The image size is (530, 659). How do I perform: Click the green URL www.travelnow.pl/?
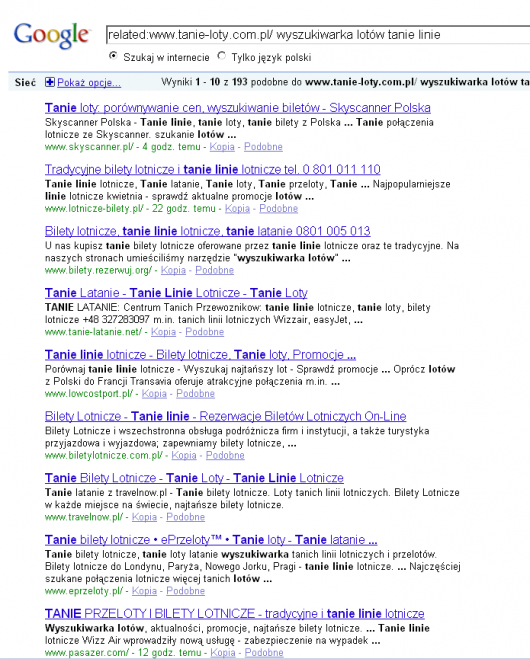(x=84, y=517)
